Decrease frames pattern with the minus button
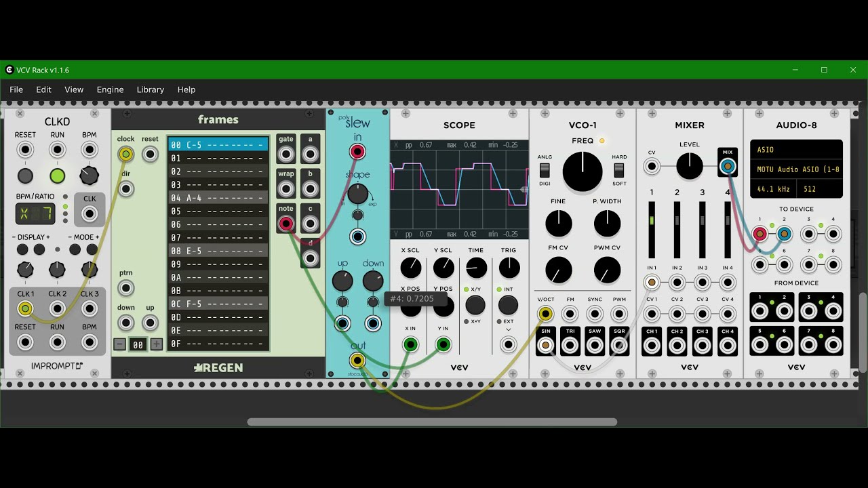 [119, 344]
